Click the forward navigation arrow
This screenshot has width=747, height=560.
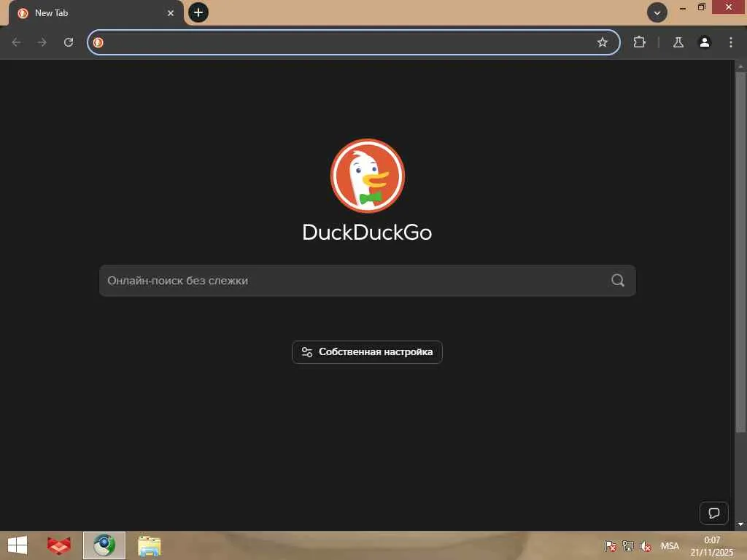(42, 42)
